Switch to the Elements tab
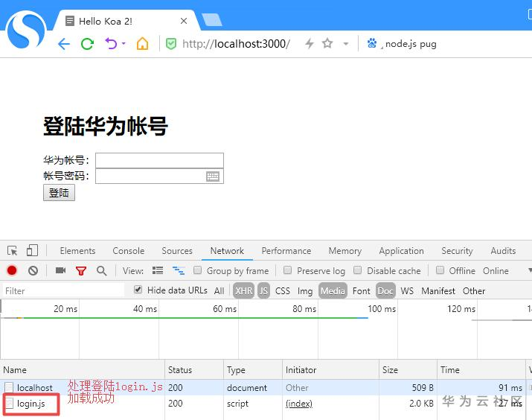Image resolution: width=532 pixels, height=420 pixels. pos(77,250)
